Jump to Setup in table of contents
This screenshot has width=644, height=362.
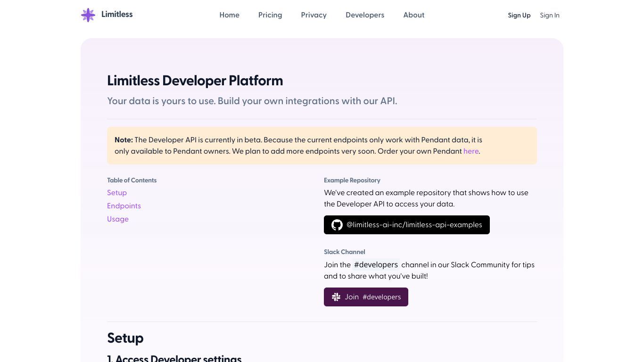pos(117,193)
